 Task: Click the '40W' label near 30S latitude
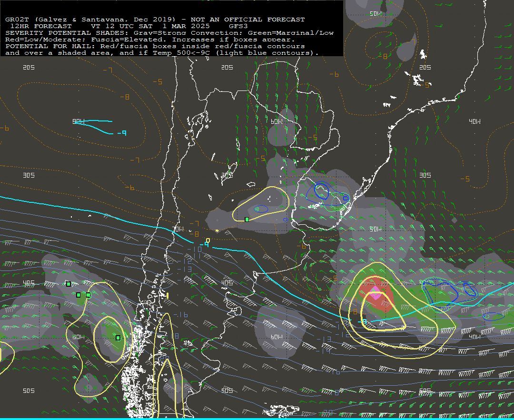474,121
